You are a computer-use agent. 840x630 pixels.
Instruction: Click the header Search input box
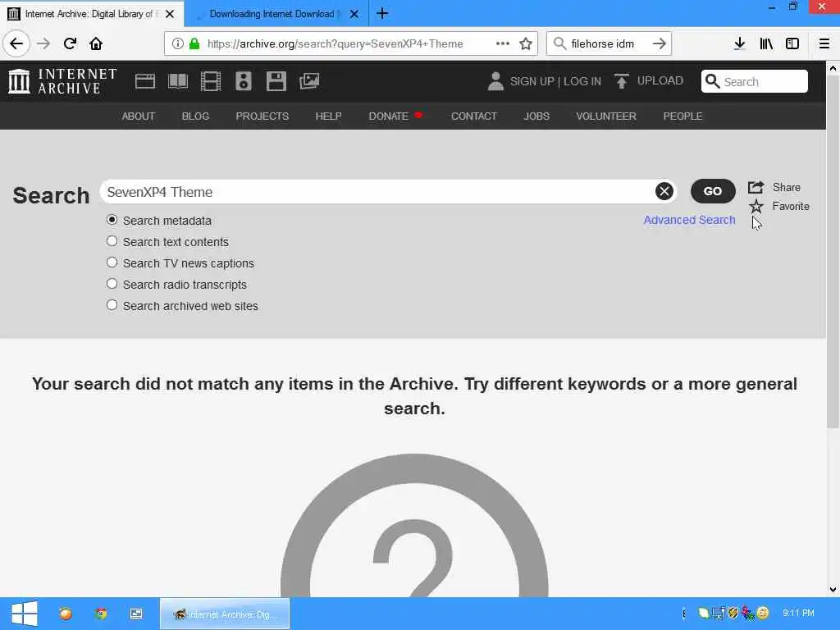pyautogui.click(x=755, y=81)
